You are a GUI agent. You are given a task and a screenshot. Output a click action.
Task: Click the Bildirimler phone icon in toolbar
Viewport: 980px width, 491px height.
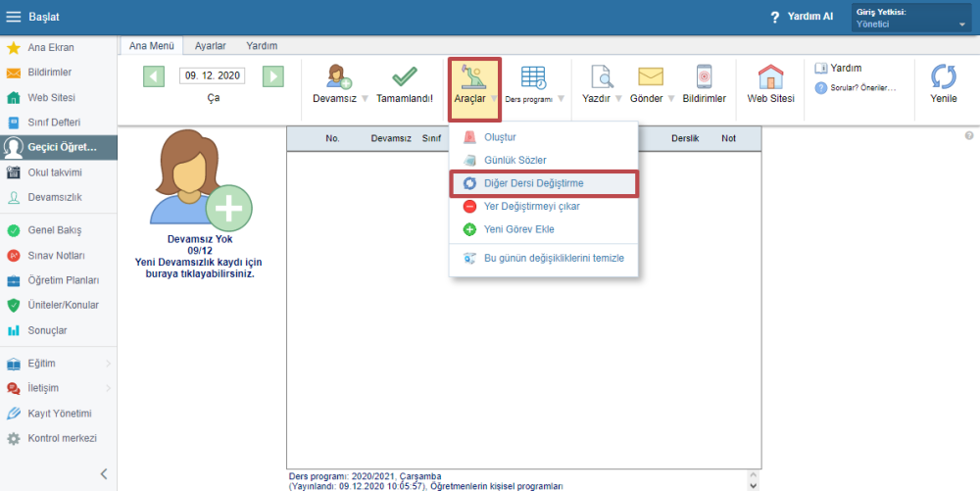click(705, 76)
